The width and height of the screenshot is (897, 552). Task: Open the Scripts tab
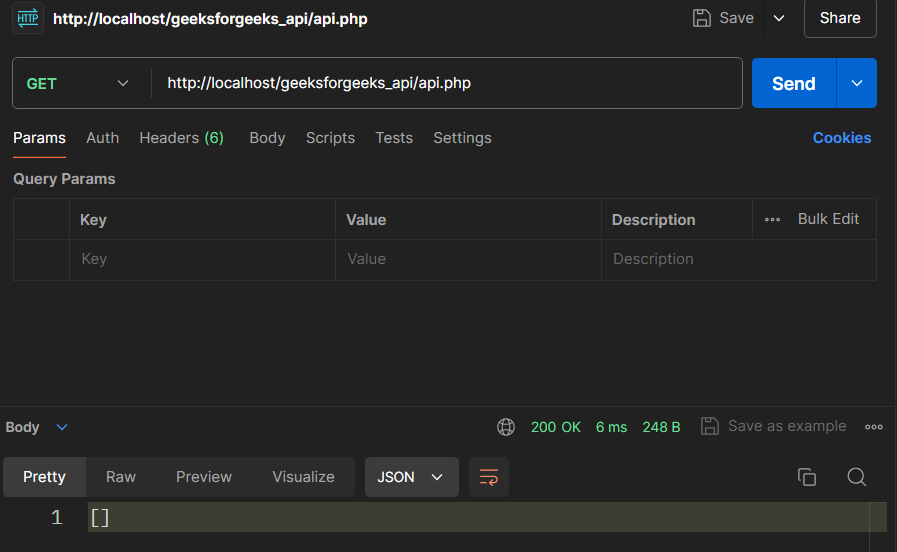[330, 138]
